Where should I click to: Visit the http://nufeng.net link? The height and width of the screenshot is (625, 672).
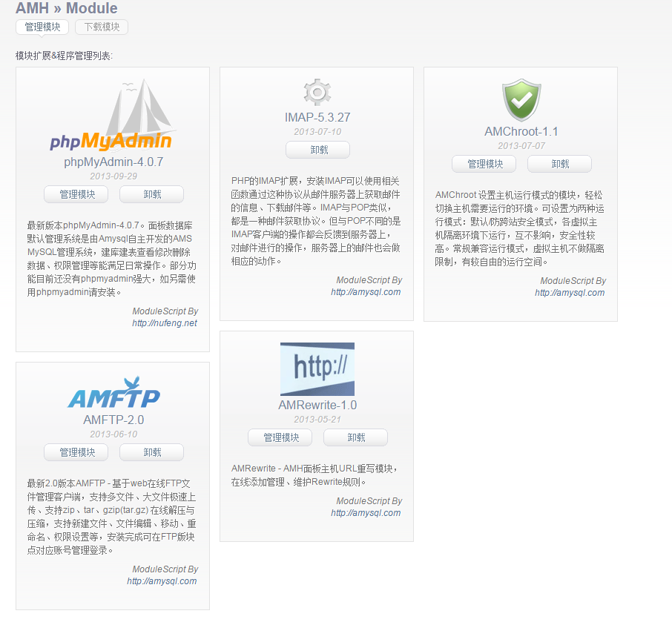(x=165, y=323)
